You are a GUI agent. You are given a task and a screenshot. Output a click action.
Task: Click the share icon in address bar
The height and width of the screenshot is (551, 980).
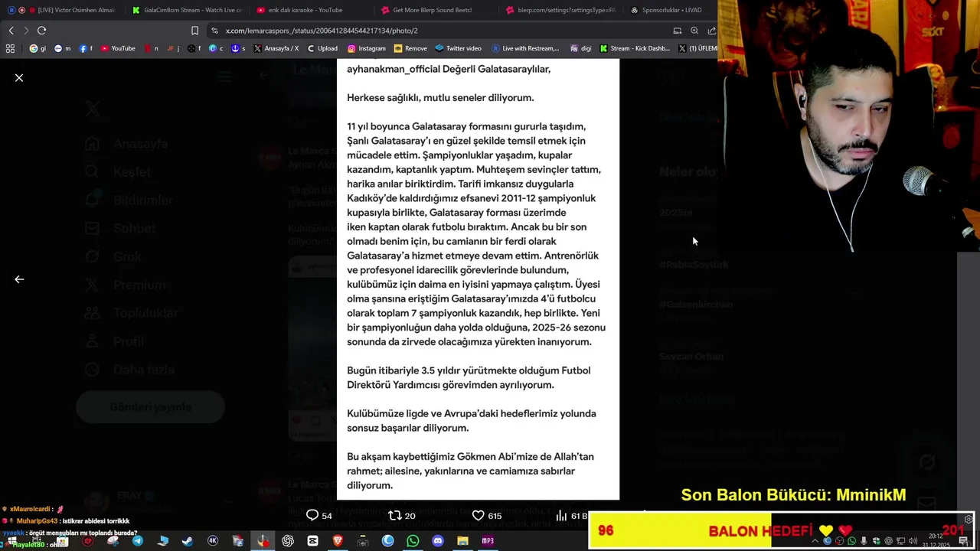711,31
